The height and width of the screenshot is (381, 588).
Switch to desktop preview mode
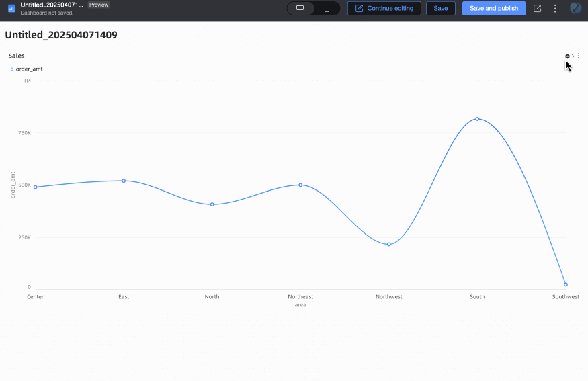(300, 8)
